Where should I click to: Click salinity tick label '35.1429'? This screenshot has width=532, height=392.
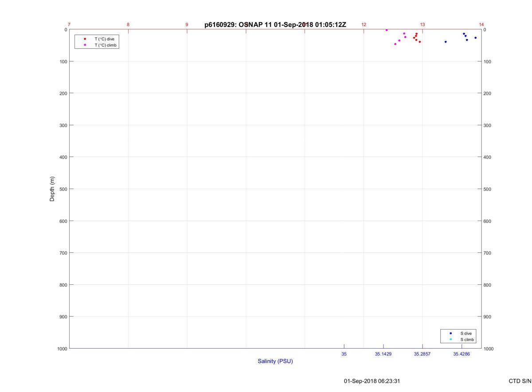pos(383,354)
